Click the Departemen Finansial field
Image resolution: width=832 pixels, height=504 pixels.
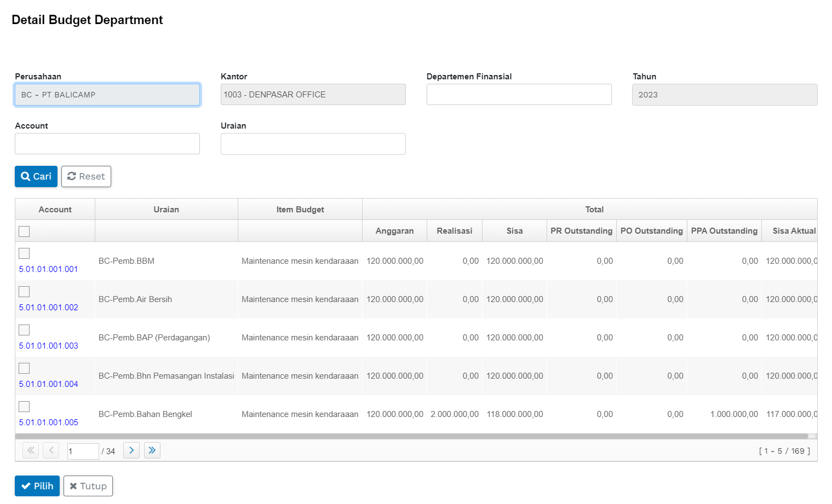[x=519, y=95]
